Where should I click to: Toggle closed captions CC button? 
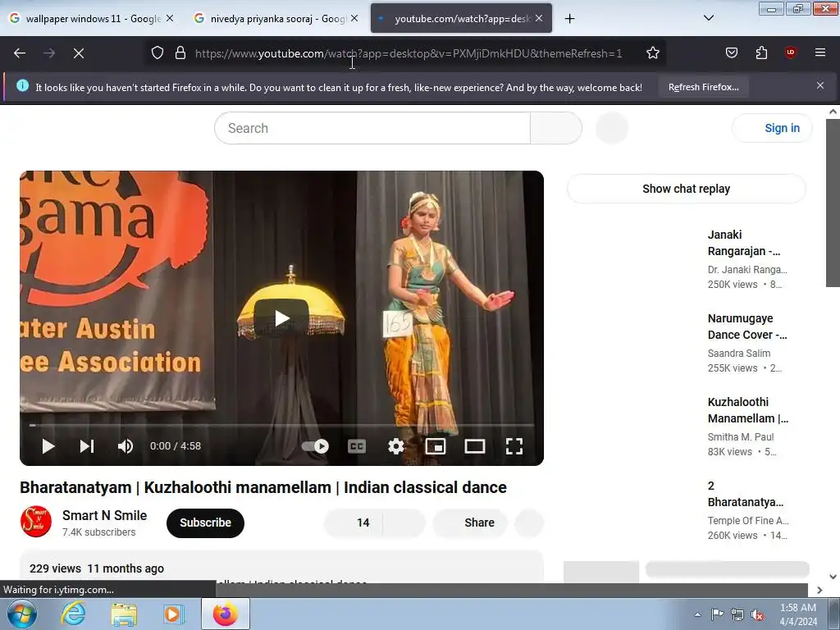pos(357,446)
